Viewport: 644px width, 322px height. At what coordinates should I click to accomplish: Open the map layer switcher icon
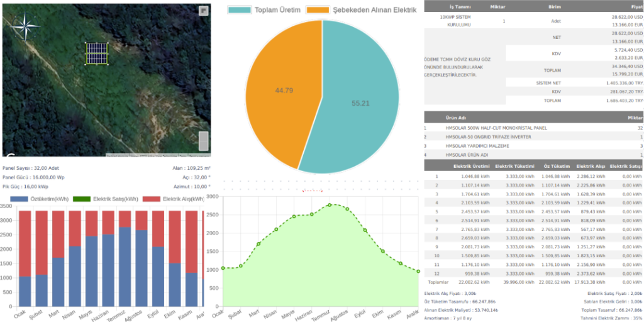tap(203, 11)
